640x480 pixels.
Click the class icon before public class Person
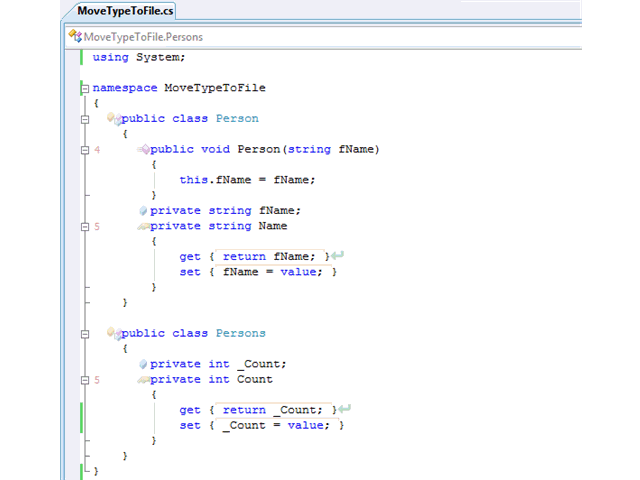[114, 118]
